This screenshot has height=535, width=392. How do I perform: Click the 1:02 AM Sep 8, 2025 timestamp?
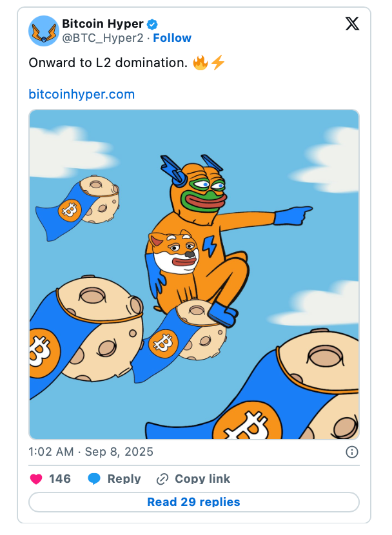91,452
